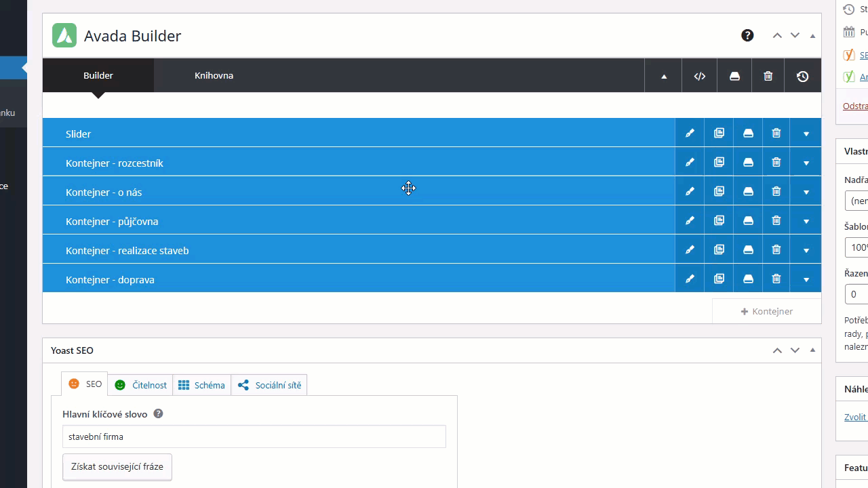The height and width of the screenshot is (488, 868).
Task: Select the Yoast SEO tab
Action: coord(85,384)
